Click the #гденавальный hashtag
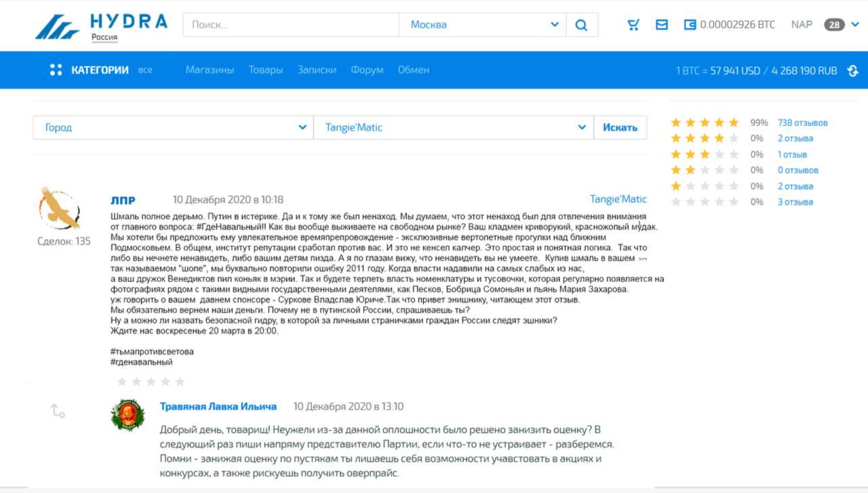 pyautogui.click(x=142, y=362)
